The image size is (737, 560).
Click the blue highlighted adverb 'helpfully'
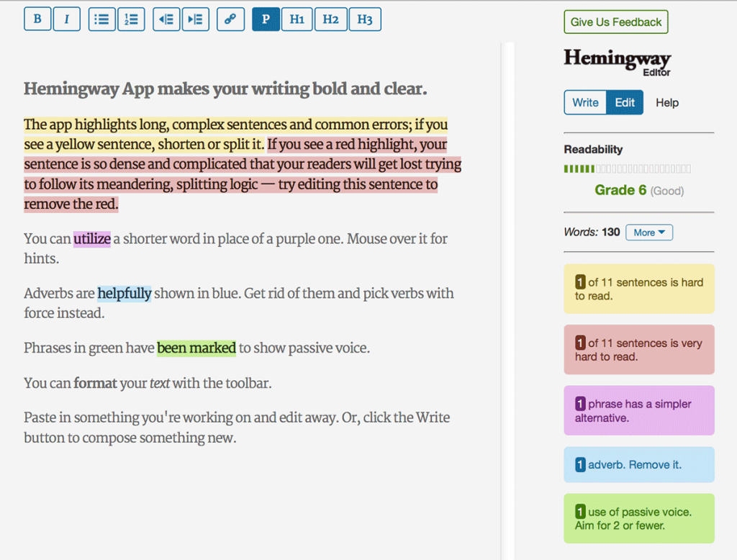pos(125,293)
